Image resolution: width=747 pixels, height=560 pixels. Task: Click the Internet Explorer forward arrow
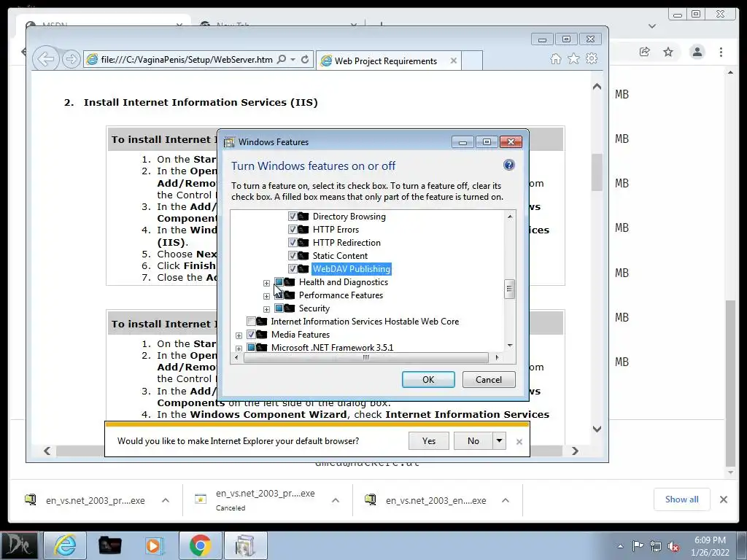[71, 59]
